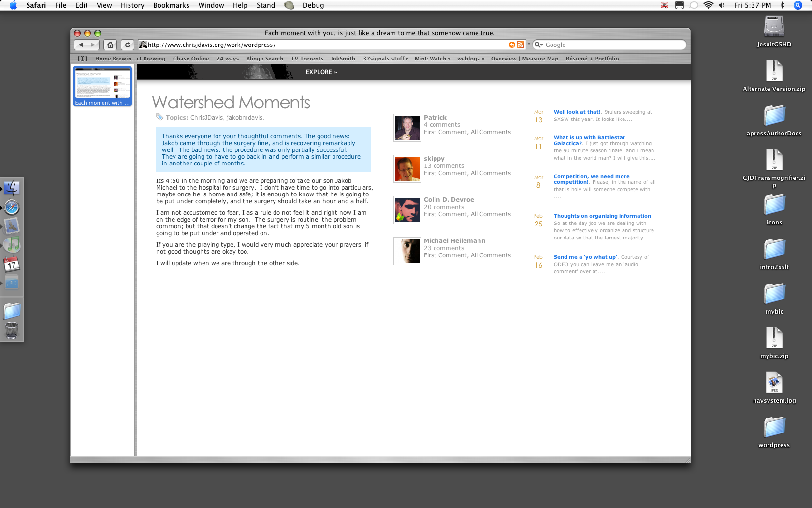
Task: Click the EXPLORE » link
Action: coord(321,72)
